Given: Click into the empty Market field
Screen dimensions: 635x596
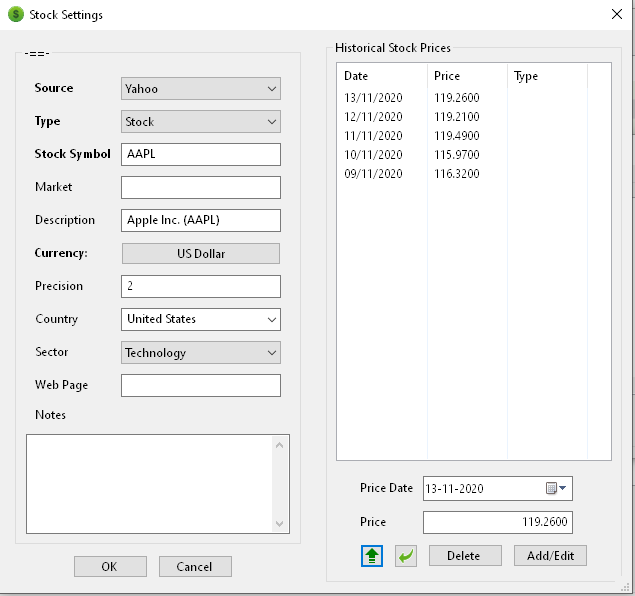Looking at the screenshot, I should click(201, 187).
